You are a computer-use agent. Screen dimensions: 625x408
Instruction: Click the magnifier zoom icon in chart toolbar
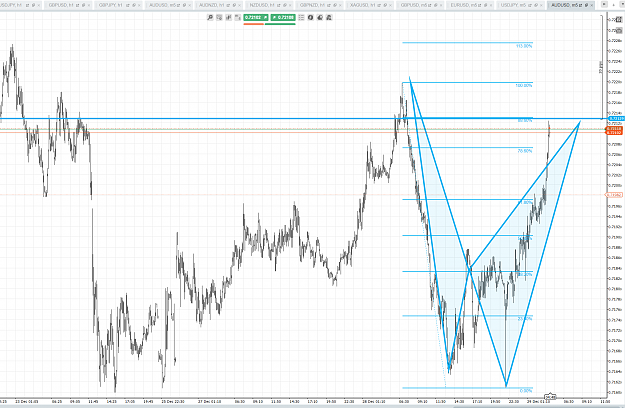click(210, 18)
